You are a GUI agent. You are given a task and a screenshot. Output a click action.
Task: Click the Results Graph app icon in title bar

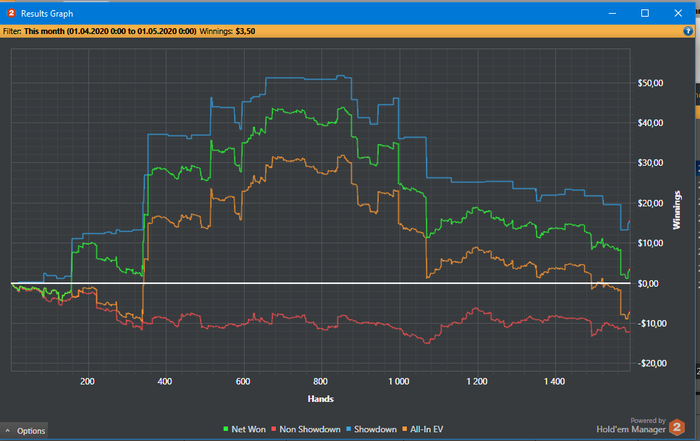(x=11, y=13)
